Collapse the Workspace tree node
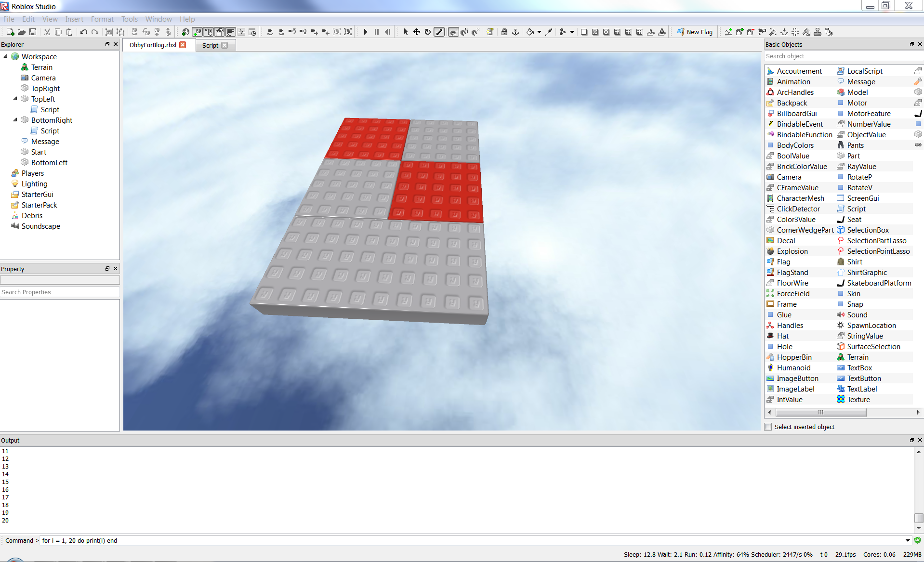Image resolution: width=924 pixels, height=562 pixels. click(x=5, y=56)
